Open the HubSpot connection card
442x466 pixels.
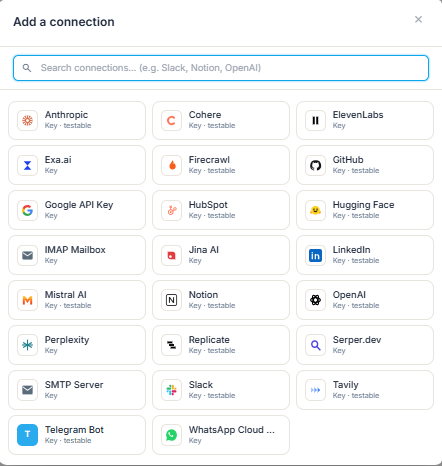click(x=221, y=210)
